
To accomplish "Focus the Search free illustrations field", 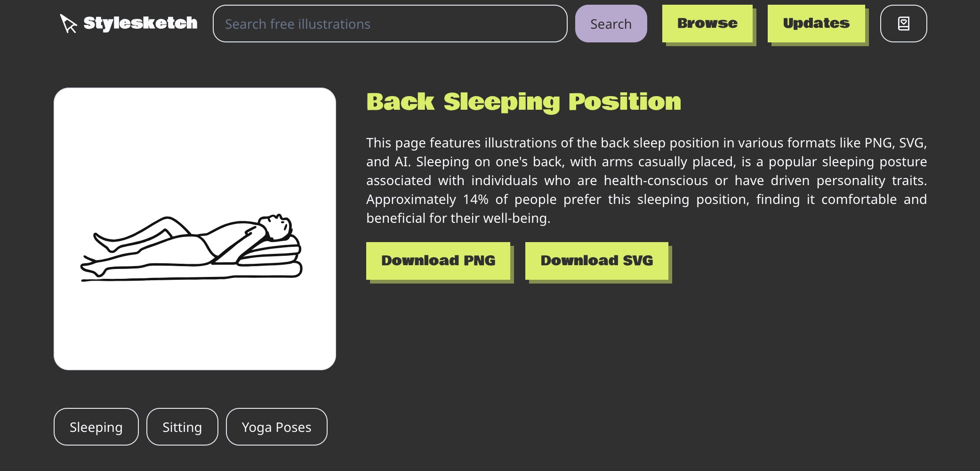I will coord(390,24).
